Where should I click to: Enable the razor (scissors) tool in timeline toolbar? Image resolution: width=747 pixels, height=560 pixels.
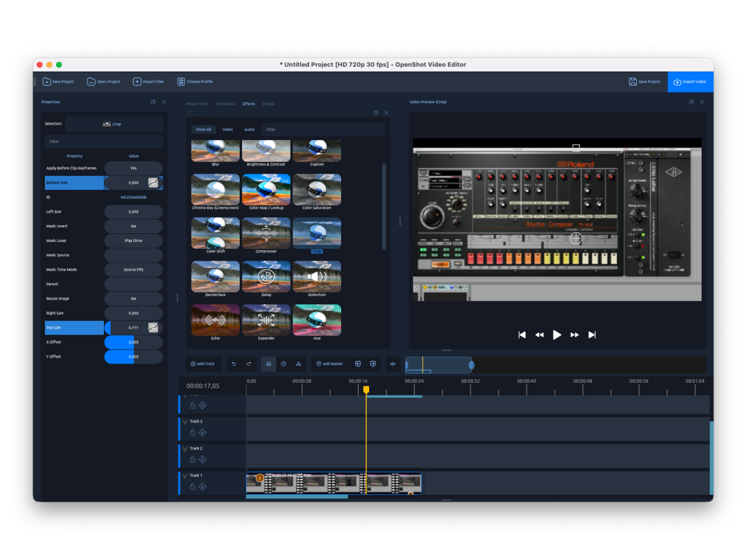point(299,363)
